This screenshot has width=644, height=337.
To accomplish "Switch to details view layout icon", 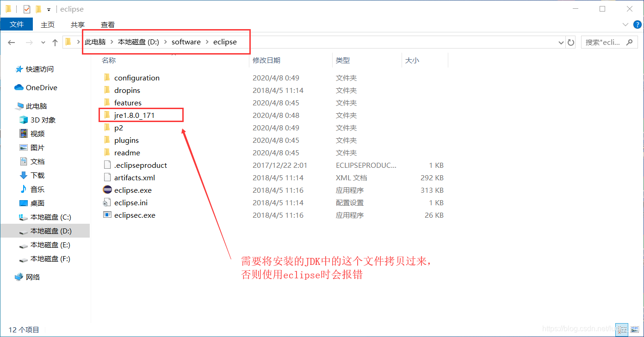I will click(622, 330).
